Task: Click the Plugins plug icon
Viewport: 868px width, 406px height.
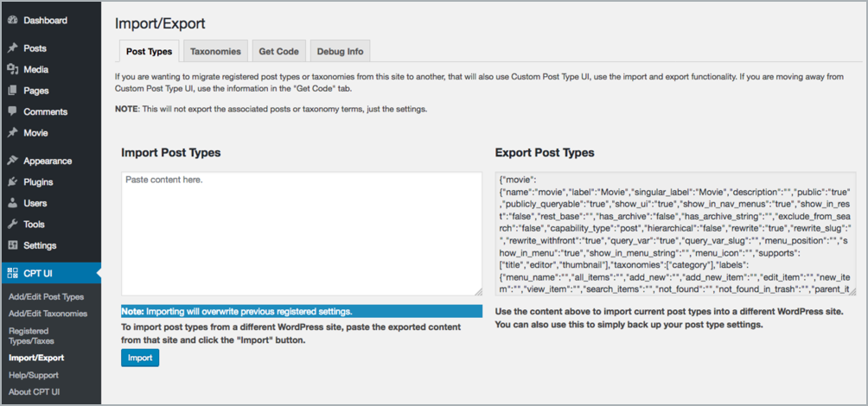Action: [x=12, y=182]
